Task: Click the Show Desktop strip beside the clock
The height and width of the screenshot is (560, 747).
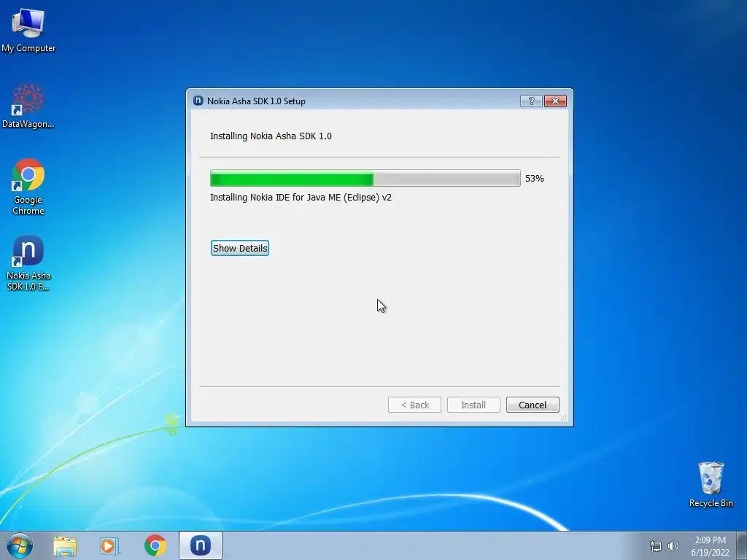Action: point(742,545)
